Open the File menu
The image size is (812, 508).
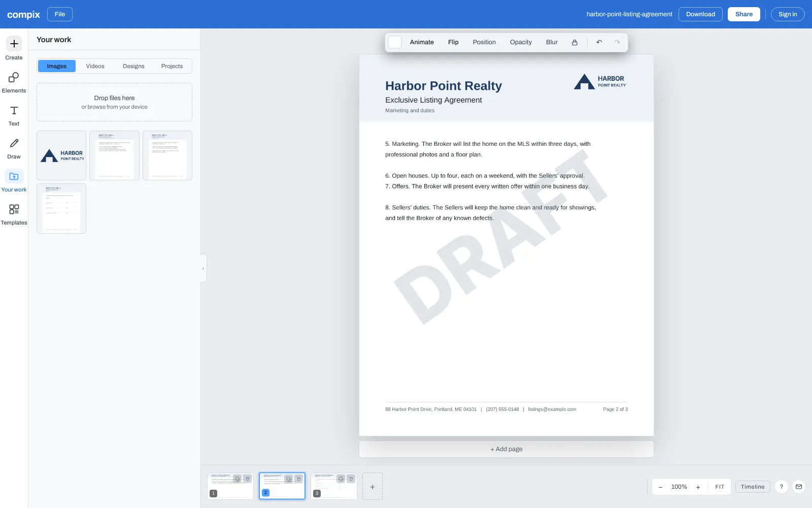[60, 14]
